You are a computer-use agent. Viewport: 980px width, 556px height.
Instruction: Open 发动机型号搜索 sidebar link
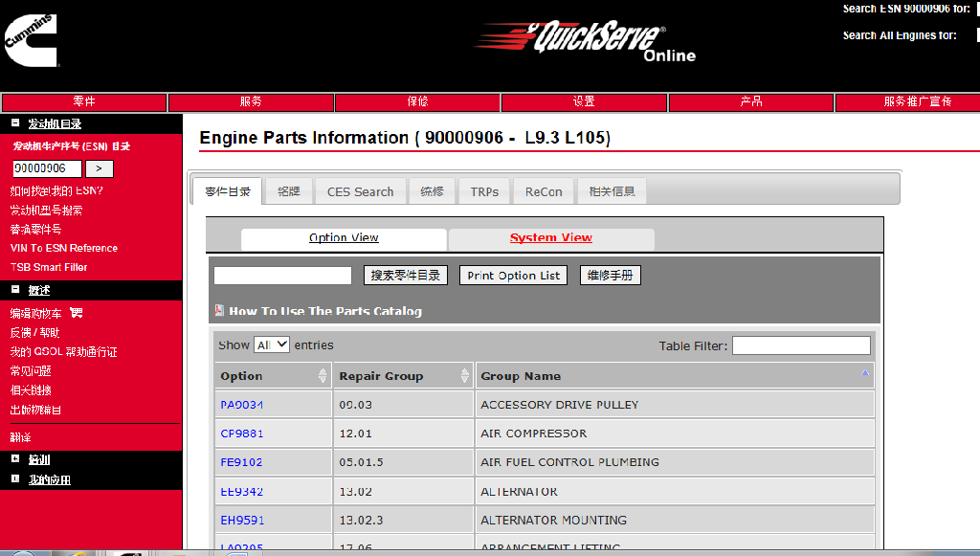[46, 211]
